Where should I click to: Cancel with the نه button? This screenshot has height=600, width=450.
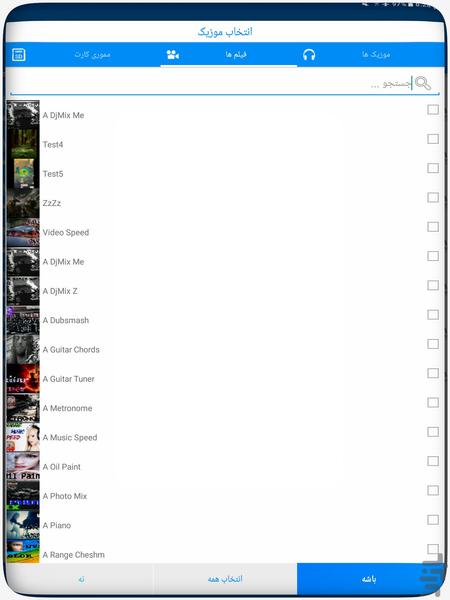click(x=81, y=579)
